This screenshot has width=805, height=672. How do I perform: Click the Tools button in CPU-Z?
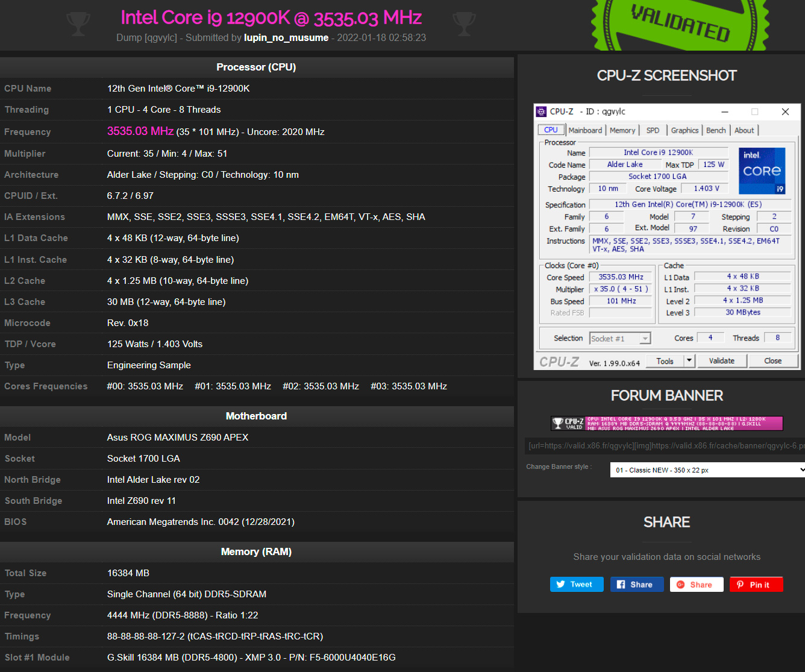point(665,361)
